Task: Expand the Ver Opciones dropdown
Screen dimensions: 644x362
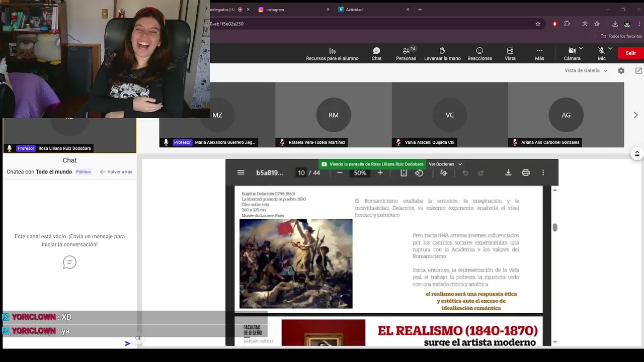Action: click(445, 164)
